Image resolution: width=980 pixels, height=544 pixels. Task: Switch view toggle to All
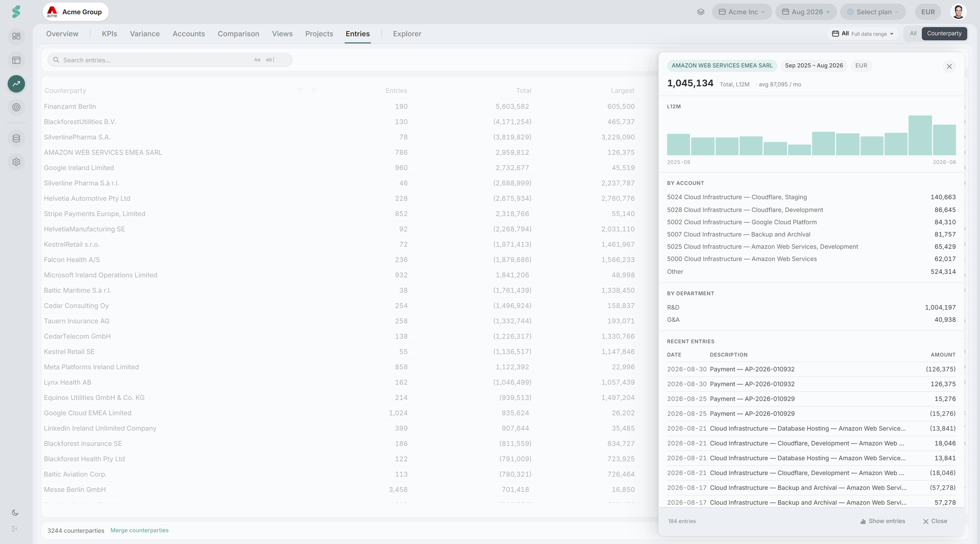tap(913, 34)
